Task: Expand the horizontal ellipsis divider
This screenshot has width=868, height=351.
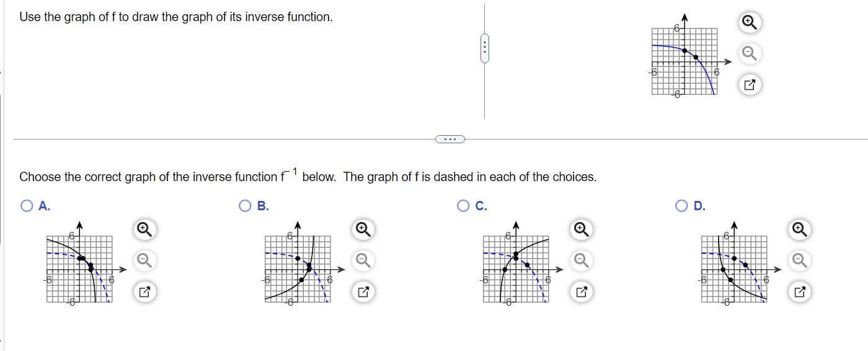Action: (451, 139)
